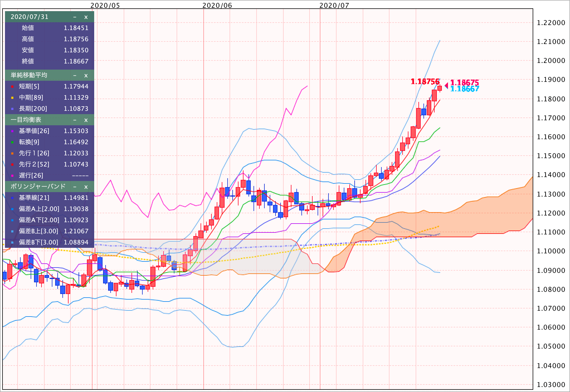This screenshot has height=392, width=570.
Task: Click the 1.22000 price axis label
Action: coord(551,23)
